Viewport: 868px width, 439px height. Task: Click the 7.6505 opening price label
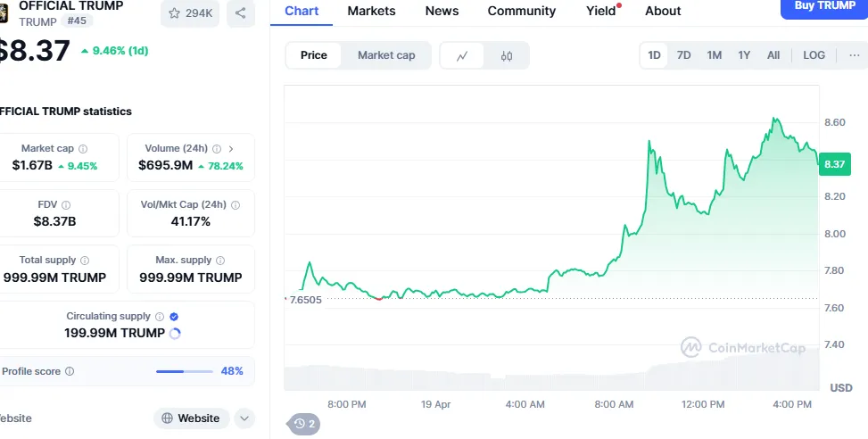(305, 300)
